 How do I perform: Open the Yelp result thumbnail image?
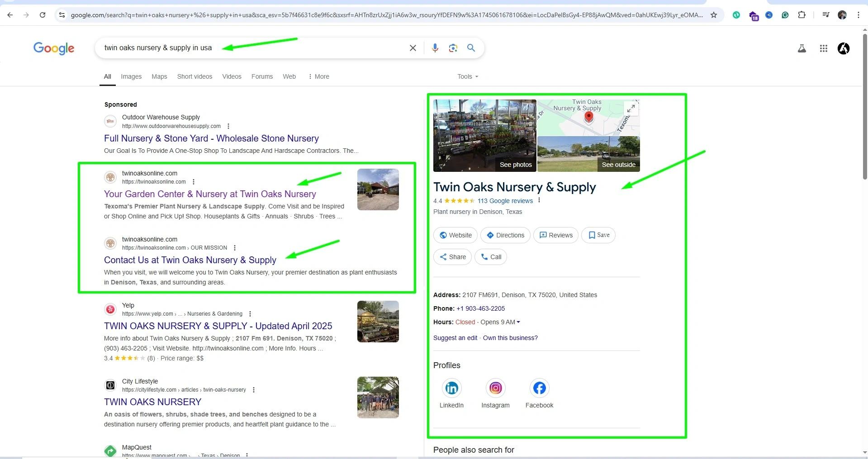(378, 322)
